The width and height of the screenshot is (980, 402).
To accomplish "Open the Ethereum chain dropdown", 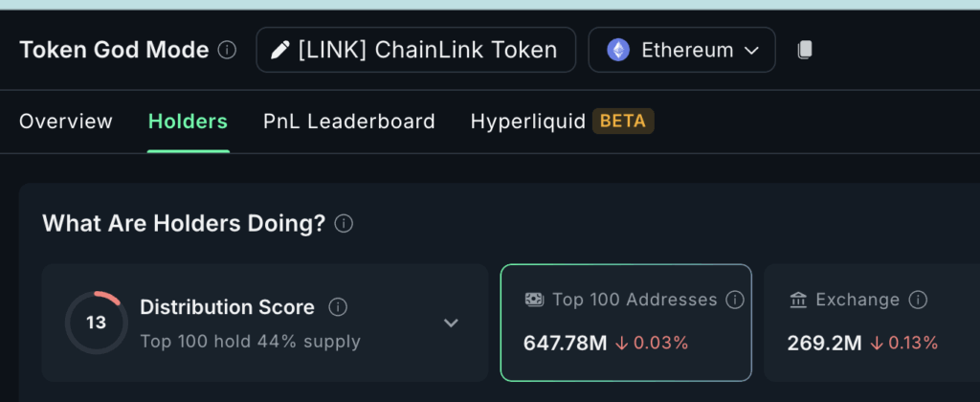I will coord(681,50).
